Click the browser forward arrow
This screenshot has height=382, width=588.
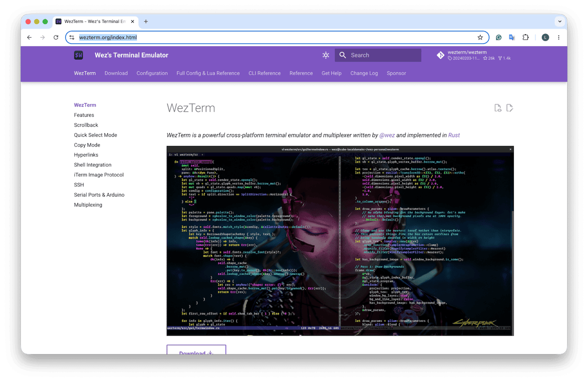pos(43,38)
